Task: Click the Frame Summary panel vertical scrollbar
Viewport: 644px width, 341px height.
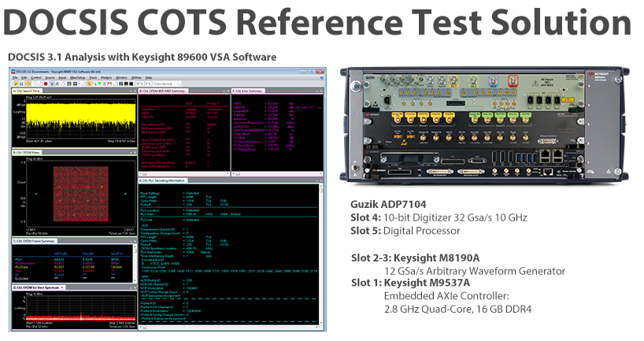Action: point(135,263)
